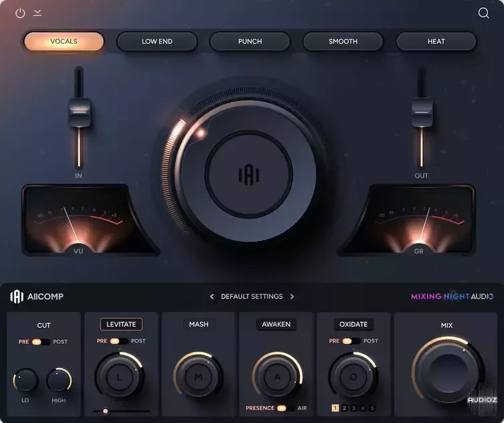The width and height of the screenshot is (504, 423).
Task: Select OXIDATE type 3
Action: [x=353, y=408]
